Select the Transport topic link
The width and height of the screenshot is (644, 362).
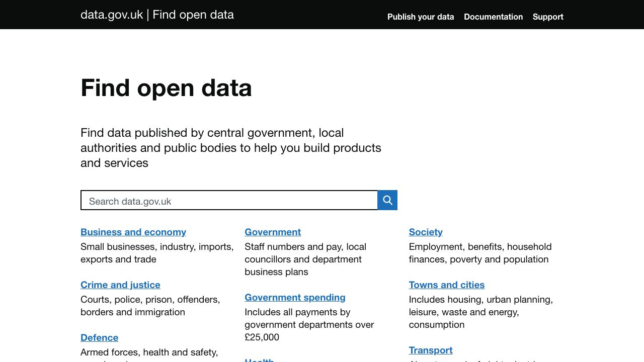(x=430, y=350)
